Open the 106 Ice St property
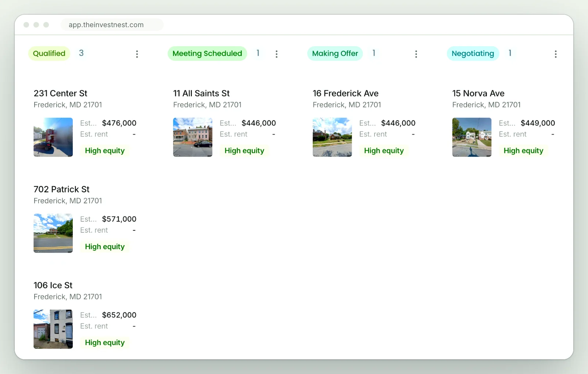The width and height of the screenshot is (588, 374). pos(53,285)
